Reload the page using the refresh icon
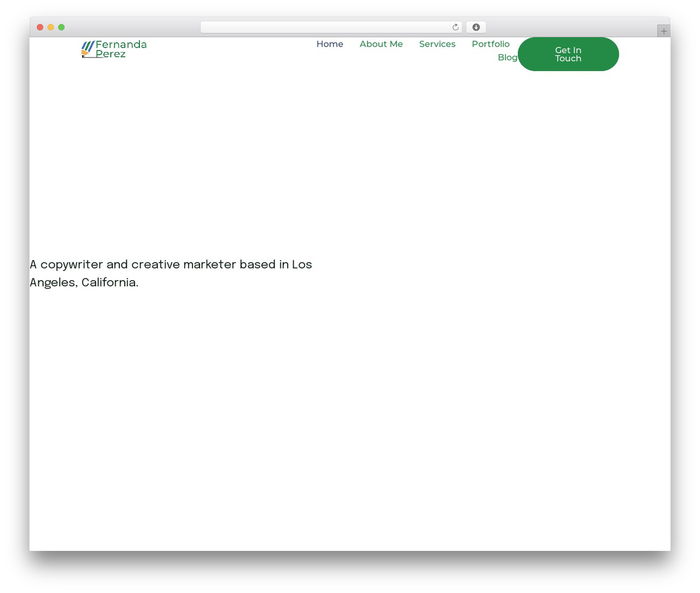Viewport: 700px width, 593px height. [455, 27]
